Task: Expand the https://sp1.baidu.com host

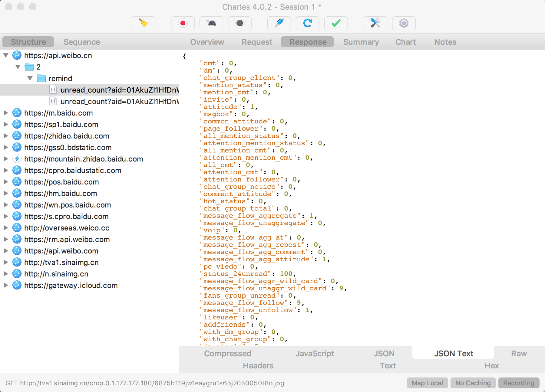Action: tap(6, 124)
